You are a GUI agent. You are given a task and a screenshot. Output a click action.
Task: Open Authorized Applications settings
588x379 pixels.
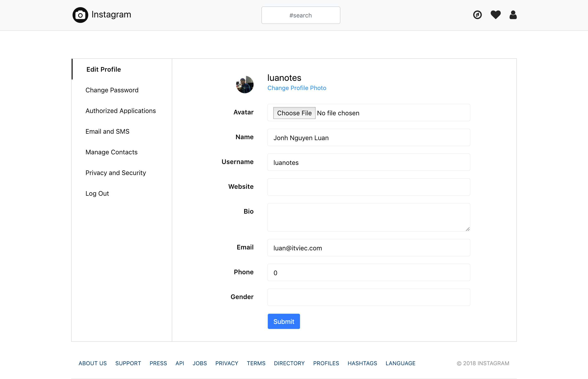click(121, 111)
